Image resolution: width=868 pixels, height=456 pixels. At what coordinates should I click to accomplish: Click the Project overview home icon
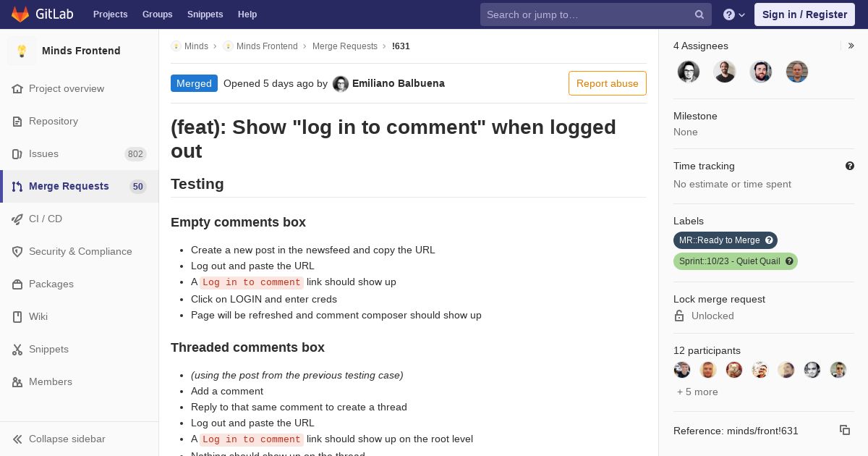[x=17, y=88]
